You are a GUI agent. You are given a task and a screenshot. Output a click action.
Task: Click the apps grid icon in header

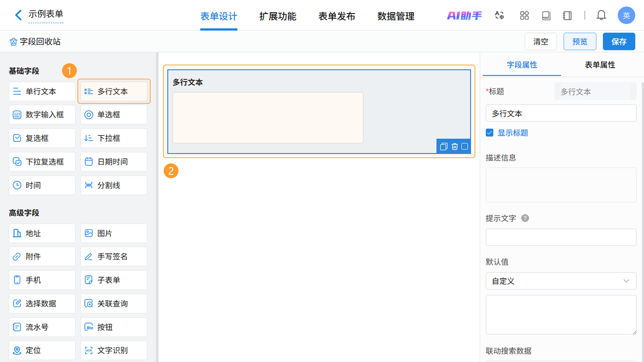pyautogui.click(x=524, y=15)
